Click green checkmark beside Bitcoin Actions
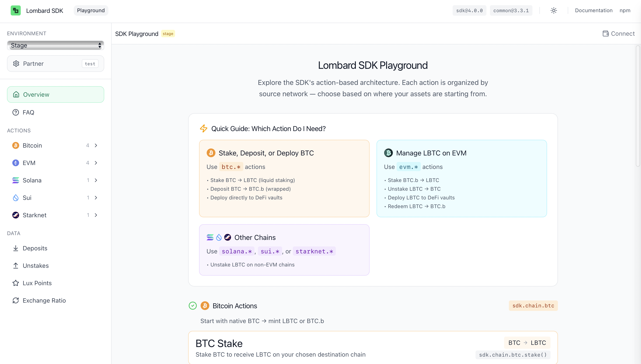The height and width of the screenshot is (364, 641). click(x=193, y=305)
